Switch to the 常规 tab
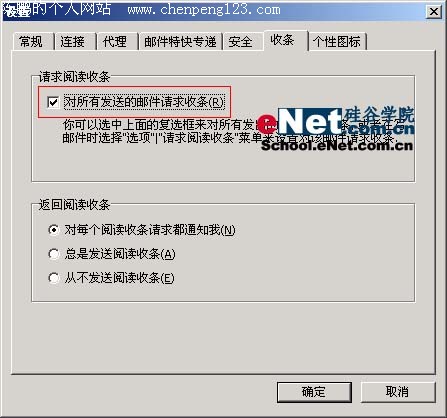The height and width of the screenshot is (418, 447). 33,42
